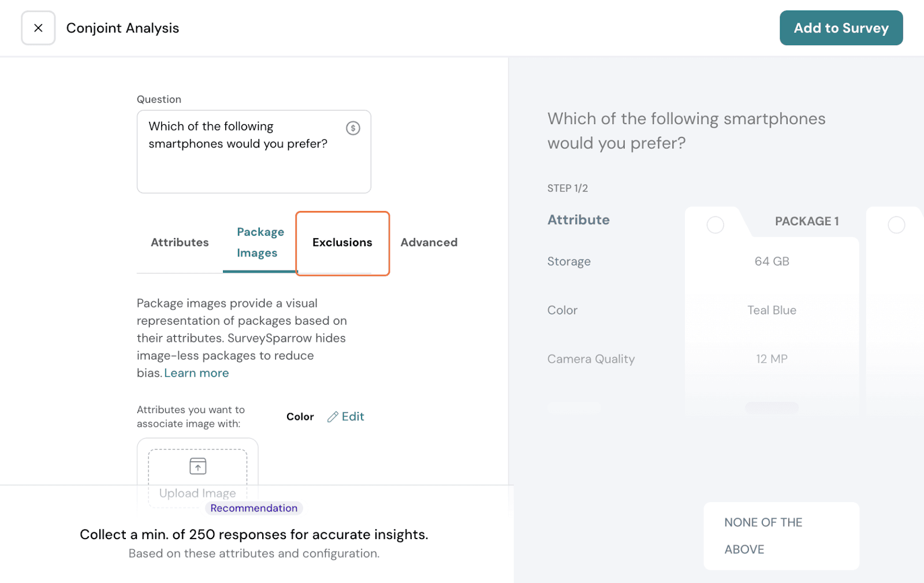Close the Conjoint Analysis editor
This screenshot has height=583, width=924.
click(x=38, y=28)
